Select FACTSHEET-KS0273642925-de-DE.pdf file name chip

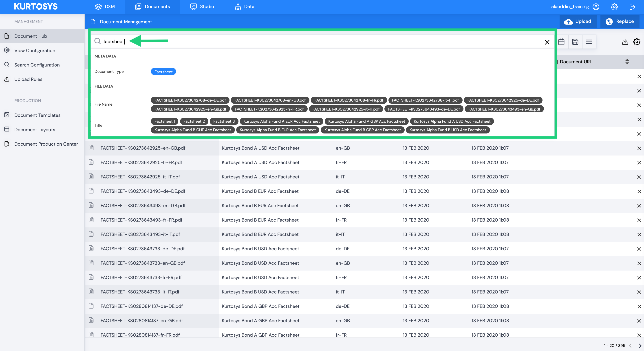click(x=503, y=100)
